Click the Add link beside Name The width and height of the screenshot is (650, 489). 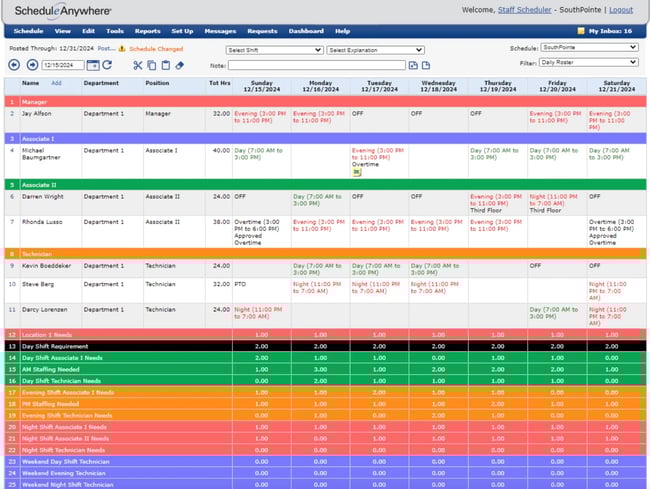tap(56, 83)
